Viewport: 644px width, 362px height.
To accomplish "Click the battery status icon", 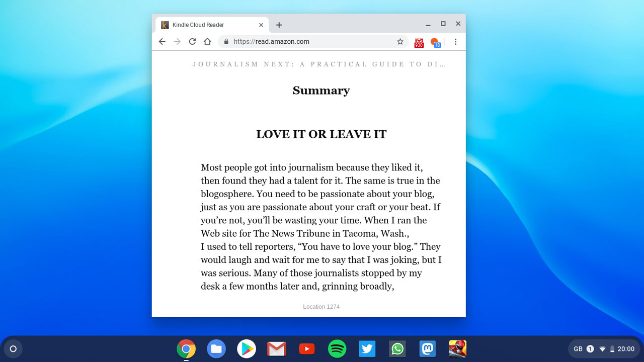I will coord(612,349).
